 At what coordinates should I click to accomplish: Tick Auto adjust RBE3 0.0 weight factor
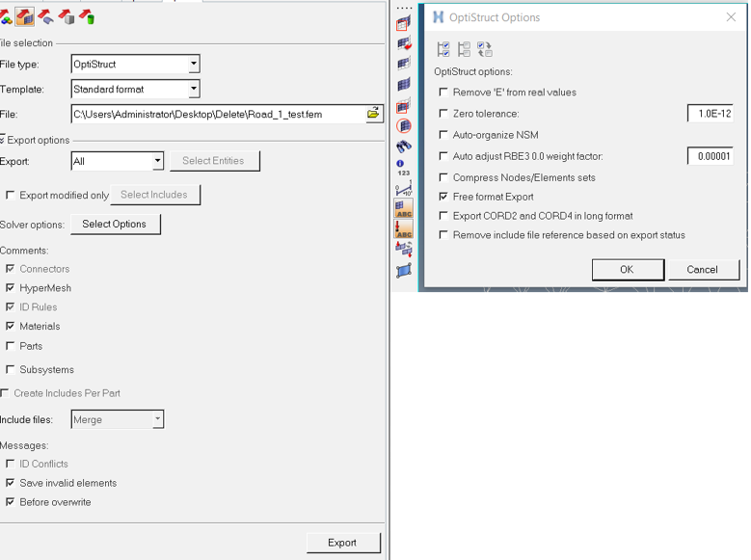pyautogui.click(x=443, y=156)
